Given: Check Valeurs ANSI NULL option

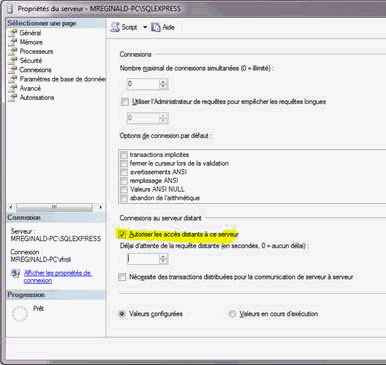Looking at the screenshot, I should 124,190.
